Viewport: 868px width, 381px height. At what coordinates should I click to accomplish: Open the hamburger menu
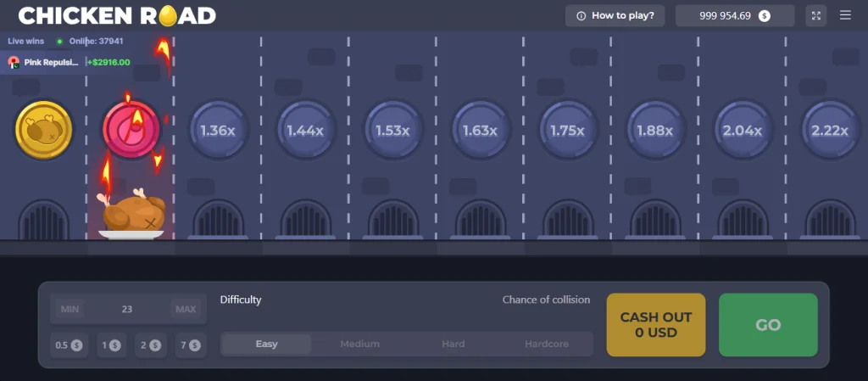point(845,15)
